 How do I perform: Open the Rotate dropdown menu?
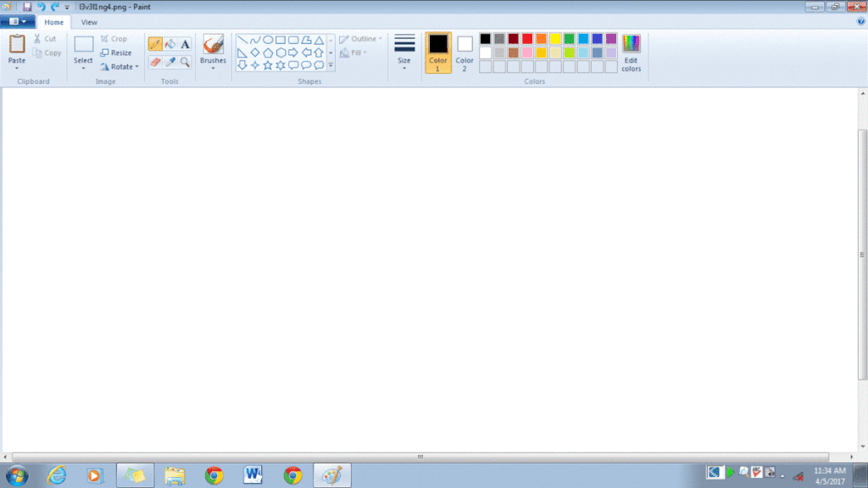click(x=120, y=66)
